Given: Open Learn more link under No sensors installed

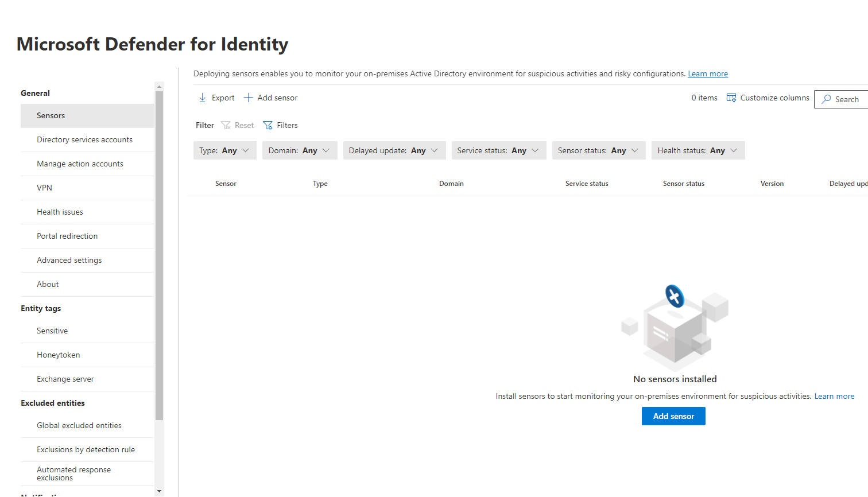Looking at the screenshot, I should tap(834, 397).
